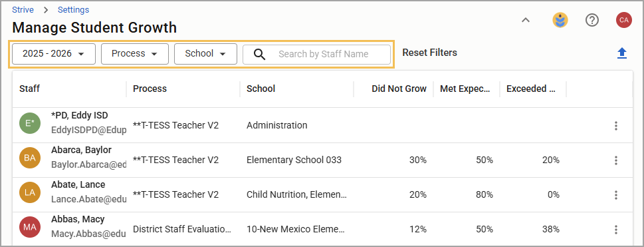This screenshot has width=644, height=247.
Task: Open the Process filter dropdown
Action: (135, 54)
